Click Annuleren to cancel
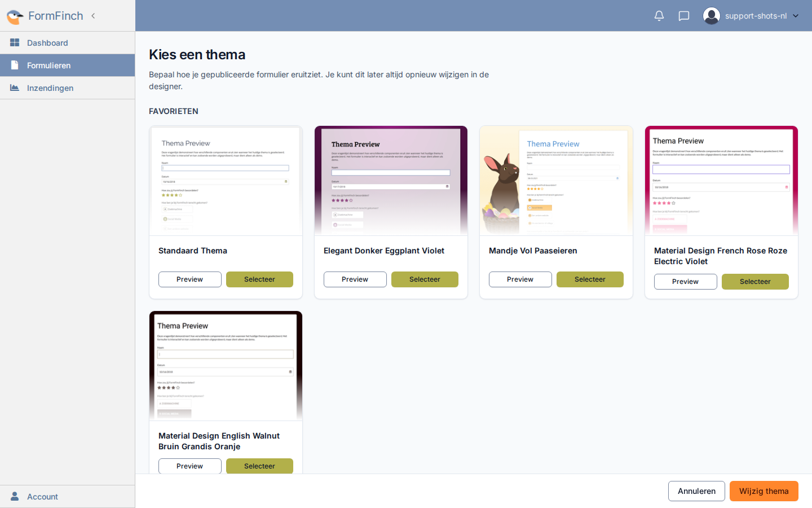The width and height of the screenshot is (812, 508). [x=696, y=491]
